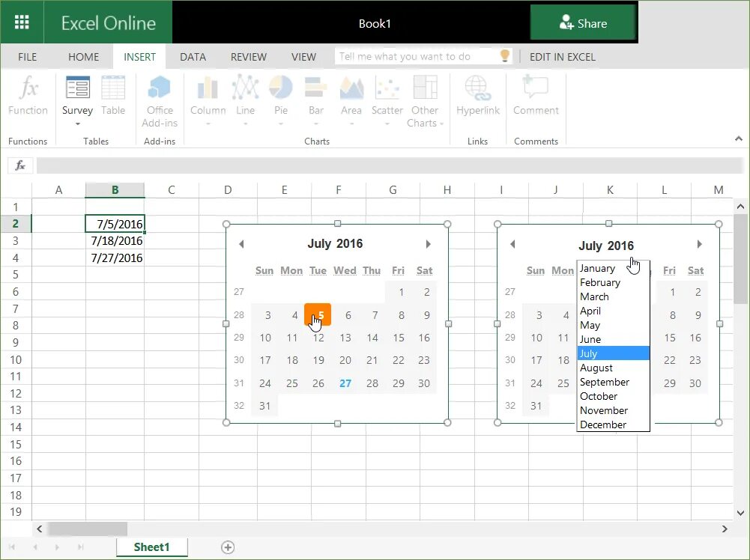Choose December from month list
The height and width of the screenshot is (560, 750).
click(x=613, y=424)
